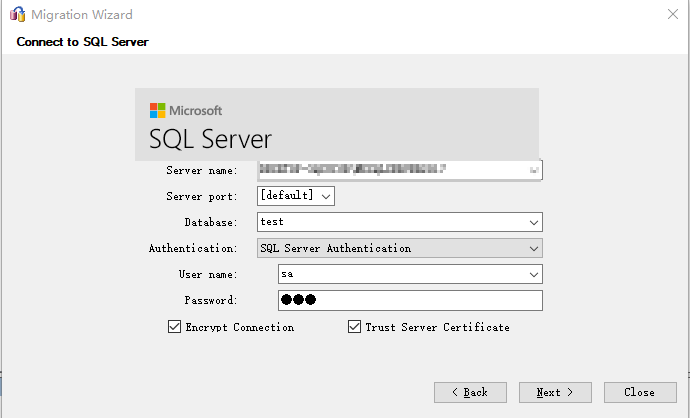Expand the Database dropdown arrow
This screenshot has width=690, height=418.
tap(534, 223)
